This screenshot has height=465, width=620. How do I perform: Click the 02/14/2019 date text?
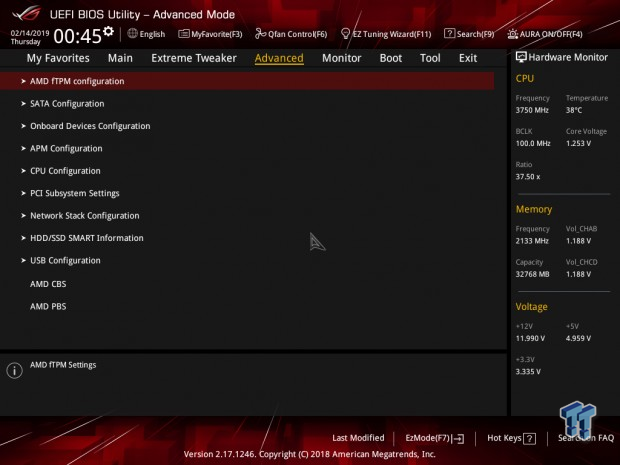tap(30, 33)
